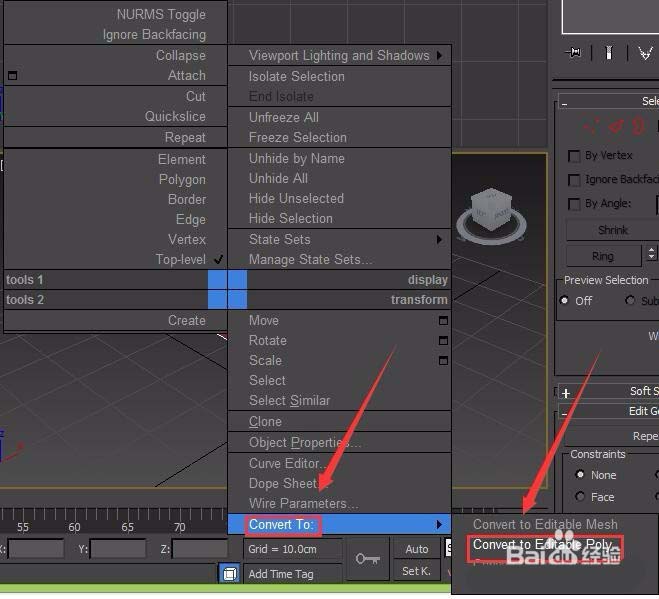Viewport: 659px width, 599px height.
Task: Choose Freeze Selection from menu
Action: pyautogui.click(x=298, y=137)
